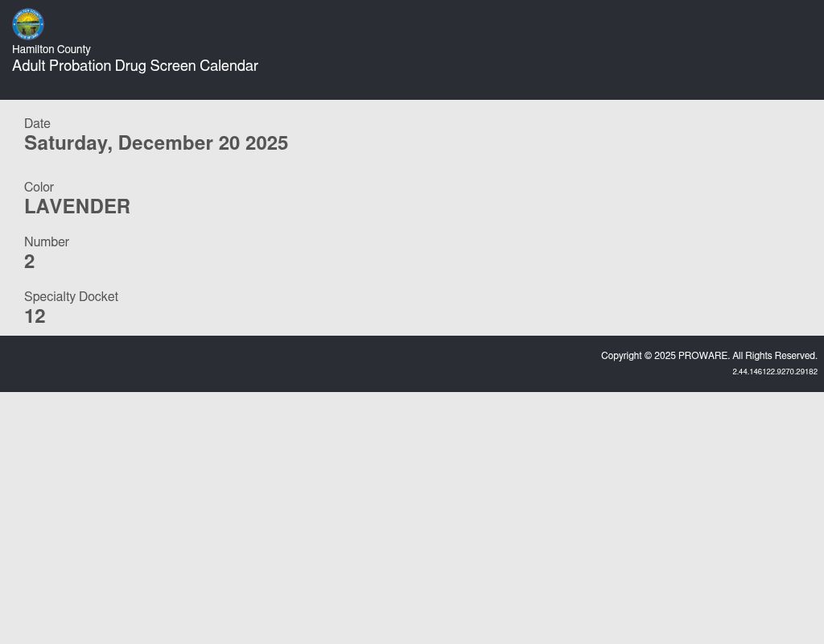Click the Specialty Docket label
Viewport: 824px width, 644px height.
click(x=71, y=296)
